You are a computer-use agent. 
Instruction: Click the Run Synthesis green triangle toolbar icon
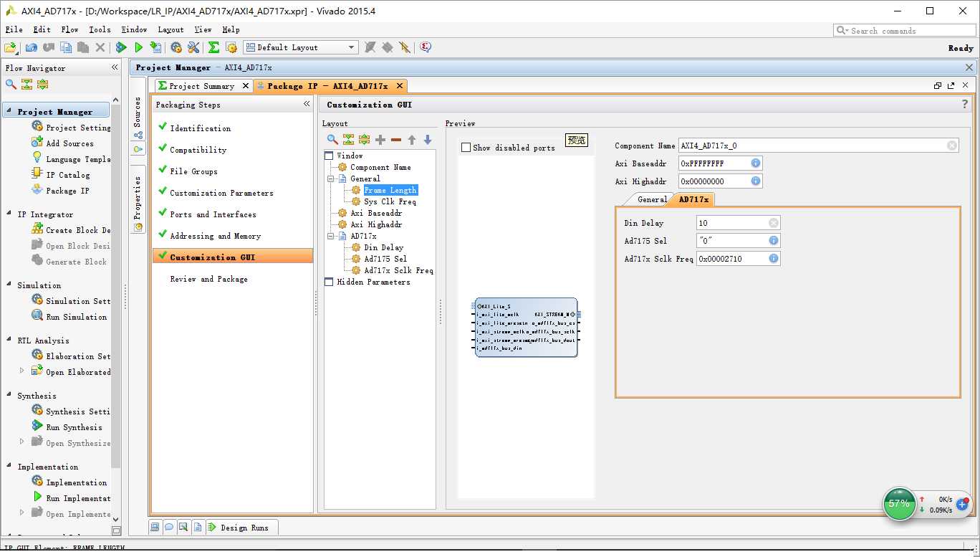[x=121, y=47]
